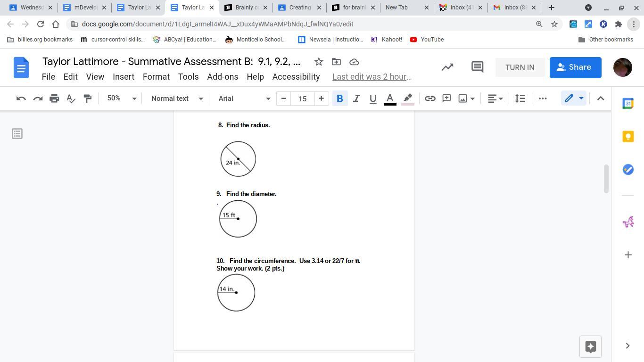This screenshot has height=362, width=644.
Task: Open Google Tasks side panel
Action: click(628, 170)
